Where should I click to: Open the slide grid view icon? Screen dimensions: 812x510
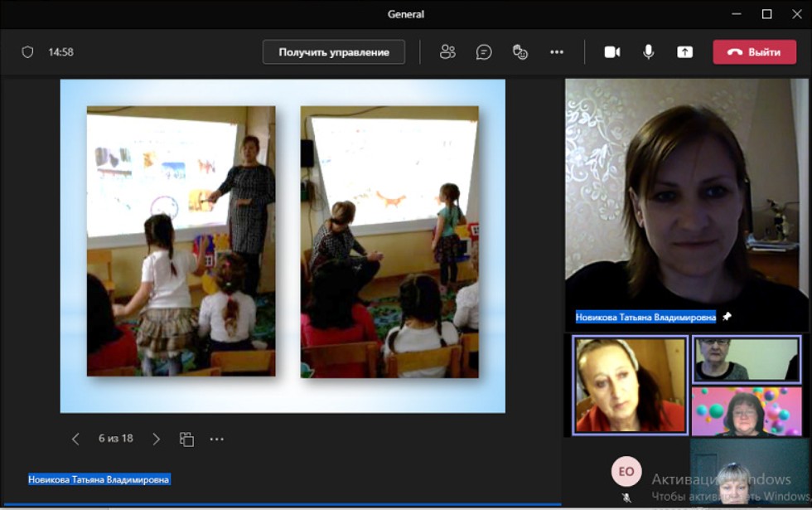coord(186,439)
